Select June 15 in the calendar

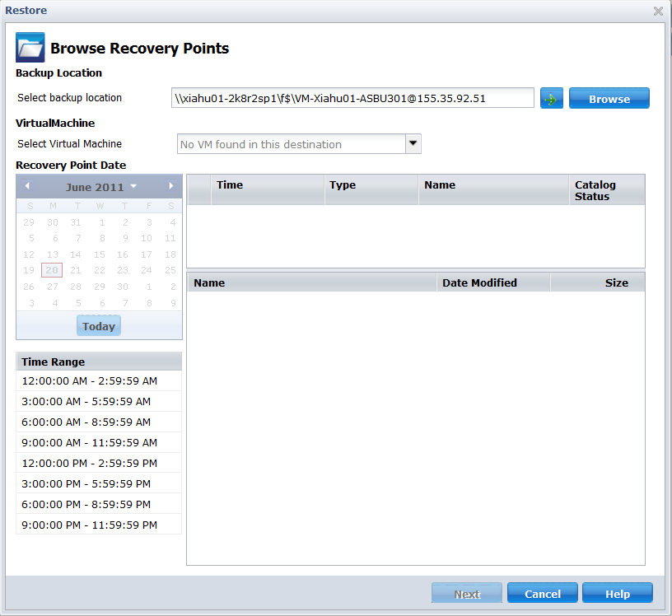[99, 254]
